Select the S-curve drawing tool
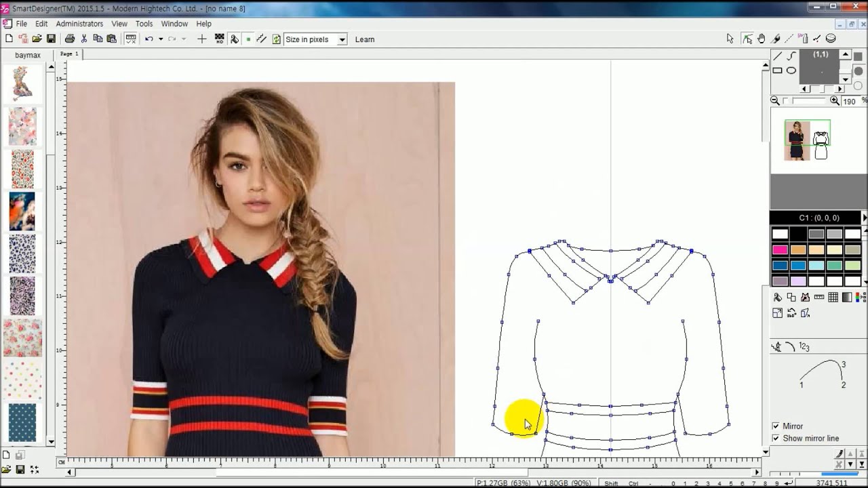 pyautogui.click(x=791, y=56)
